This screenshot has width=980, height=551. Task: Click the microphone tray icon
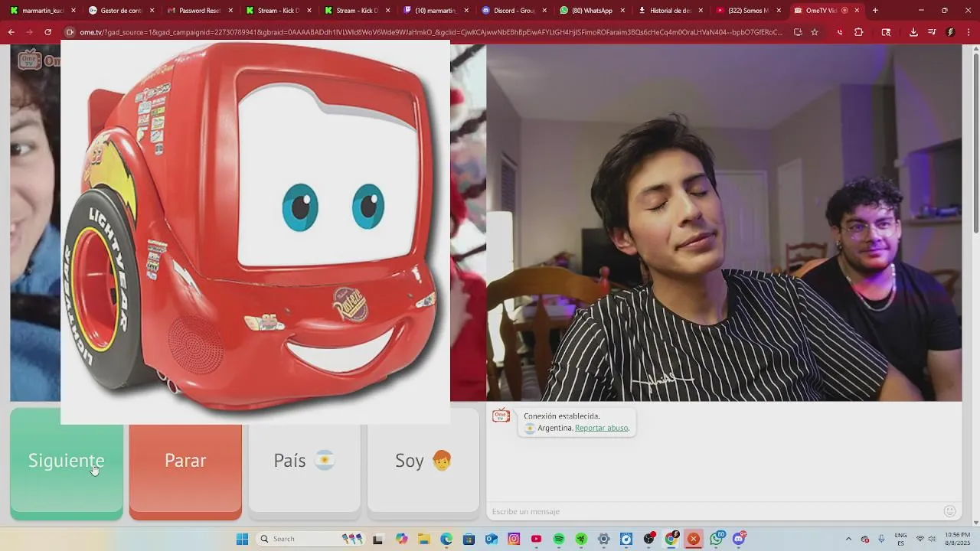click(881, 539)
